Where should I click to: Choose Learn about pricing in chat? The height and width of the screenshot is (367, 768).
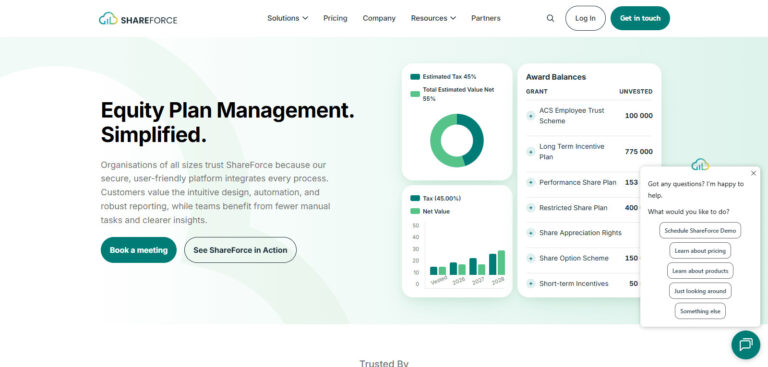pyautogui.click(x=700, y=250)
